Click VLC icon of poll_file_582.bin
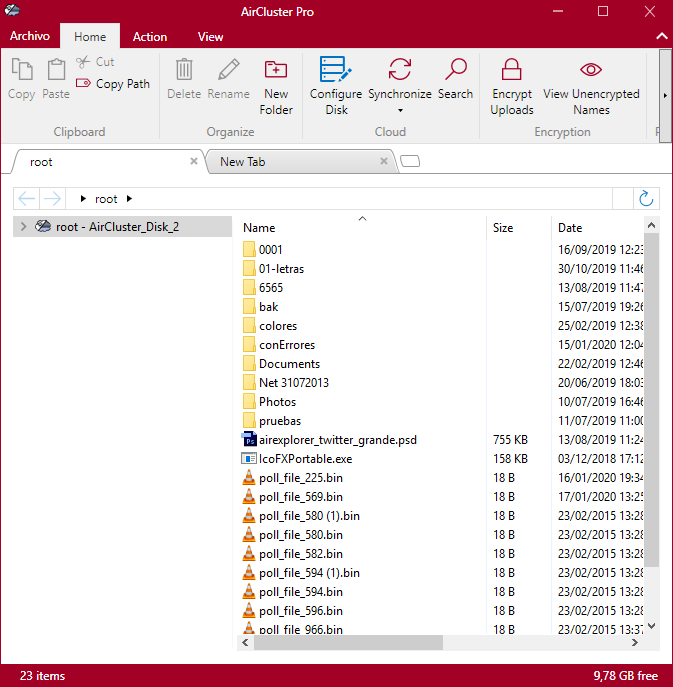This screenshot has width=673, height=687. tap(249, 553)
